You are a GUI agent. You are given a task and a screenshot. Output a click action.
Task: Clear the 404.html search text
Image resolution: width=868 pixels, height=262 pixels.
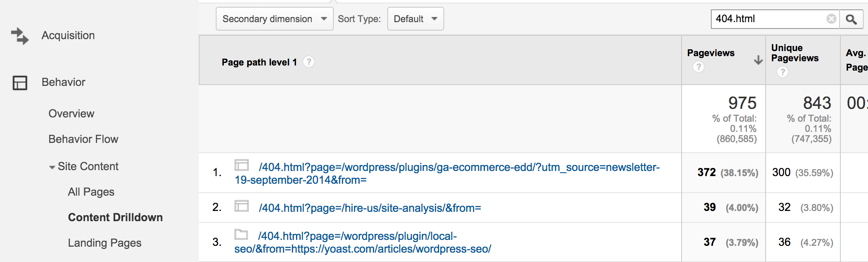coord(831,19)
